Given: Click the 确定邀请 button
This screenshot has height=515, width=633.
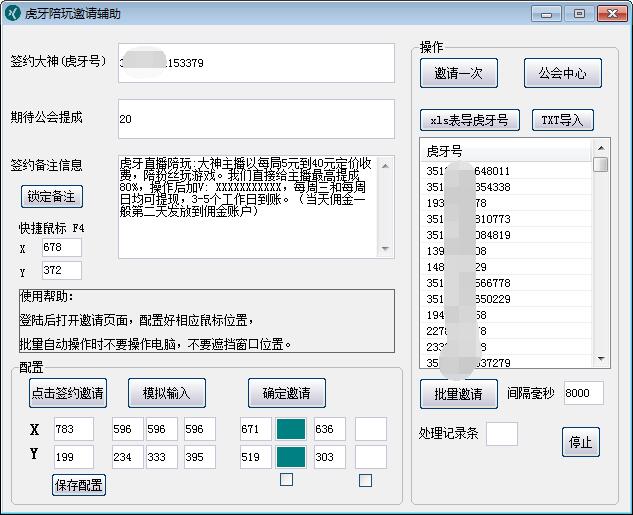Looking at the screenshot, I should tap(287, 393).
